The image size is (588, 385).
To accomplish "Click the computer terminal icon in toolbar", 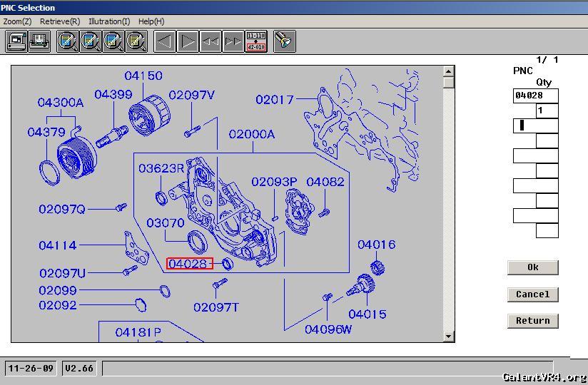I will [16, 41].
